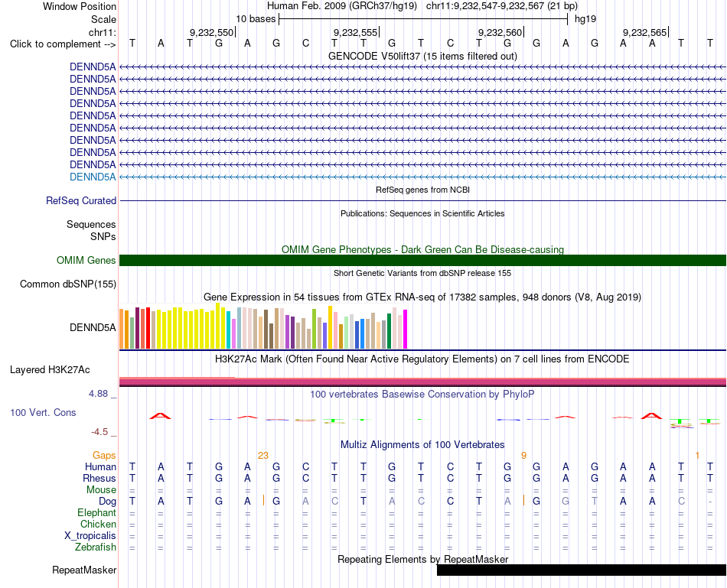Click the black RepeatMasker element bar

tap(582, 570)
